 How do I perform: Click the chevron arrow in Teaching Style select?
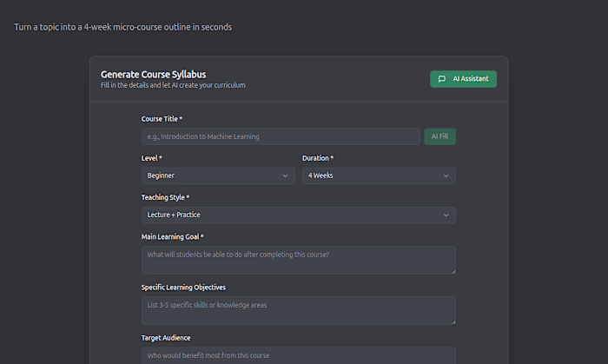tap(446, 215)
